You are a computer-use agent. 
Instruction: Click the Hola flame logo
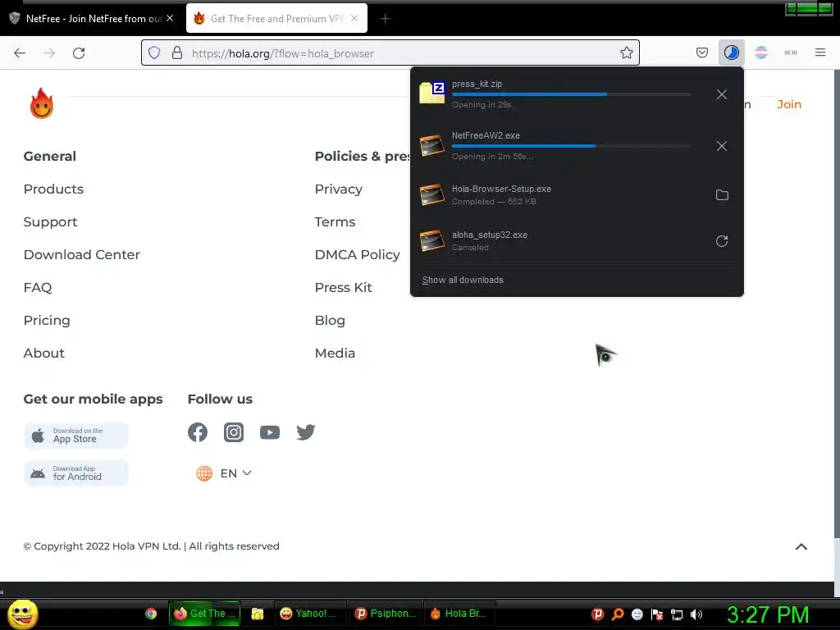(42, 103)
